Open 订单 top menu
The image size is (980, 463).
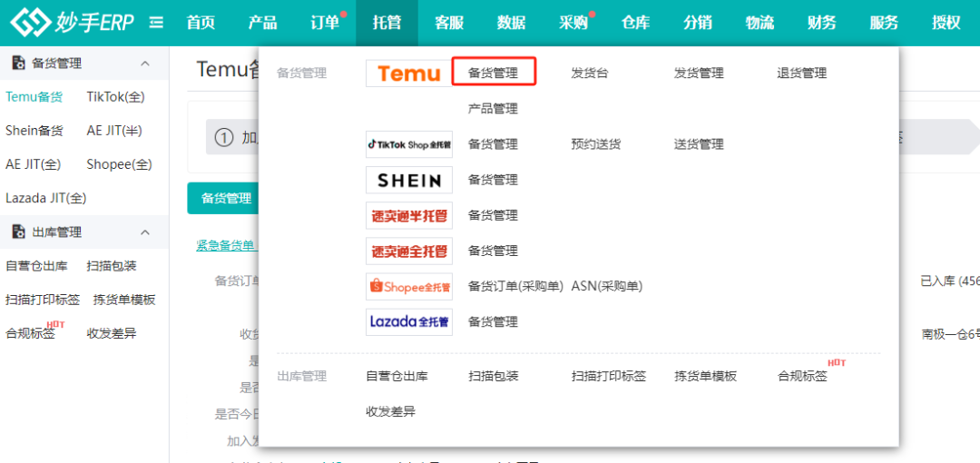point(325,24)
